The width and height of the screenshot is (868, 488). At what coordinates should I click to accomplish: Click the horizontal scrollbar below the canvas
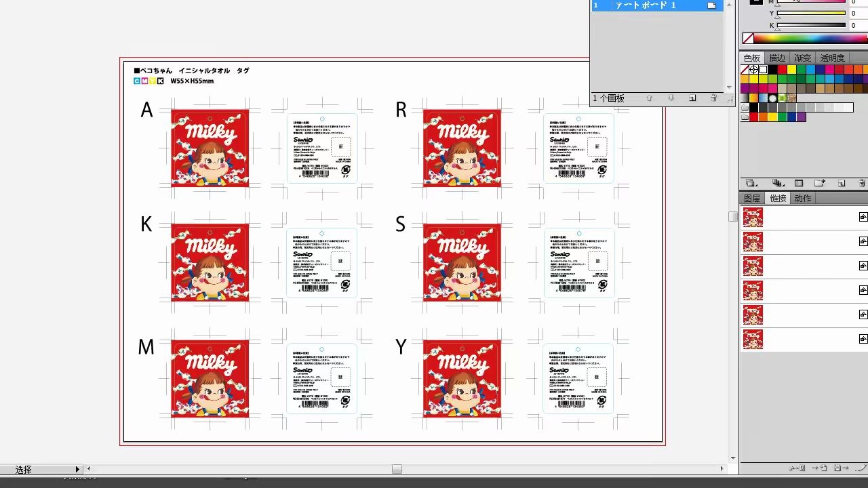pos(397,468)
